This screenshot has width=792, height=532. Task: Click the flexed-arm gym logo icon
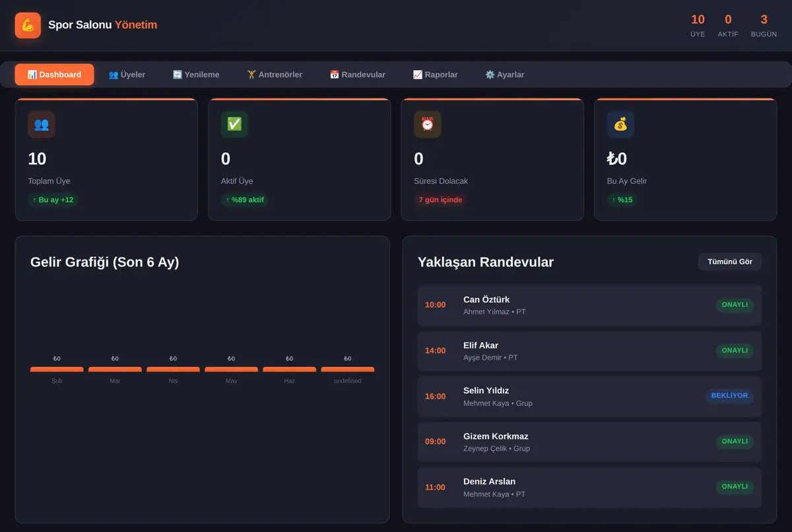(x=28, y=25)
